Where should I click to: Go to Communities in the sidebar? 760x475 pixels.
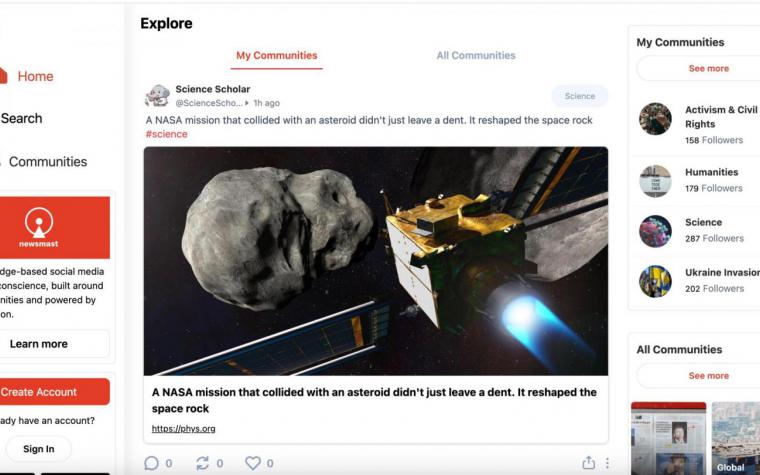click(x=48, y=161)
